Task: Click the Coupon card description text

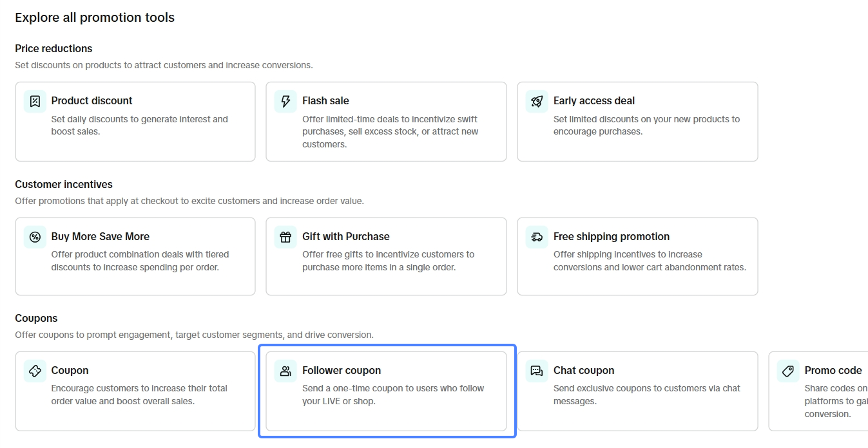Action: (x=139, y=395)
